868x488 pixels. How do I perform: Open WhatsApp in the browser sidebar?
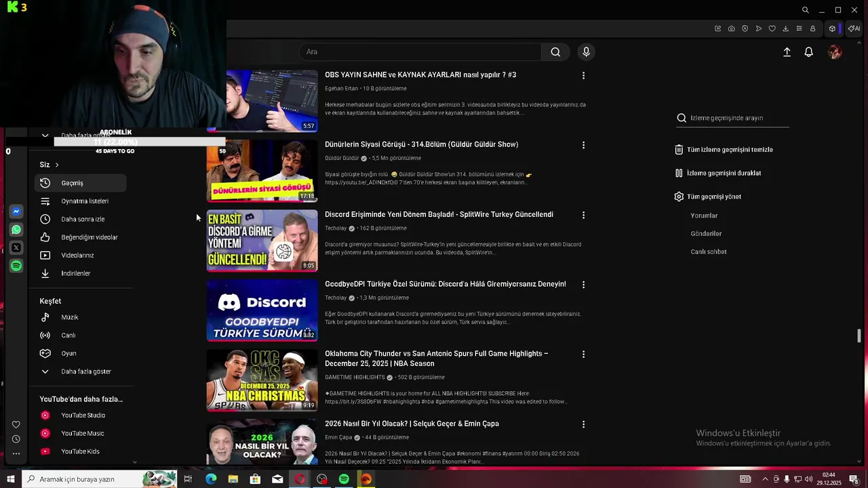(x=16, y=230)
